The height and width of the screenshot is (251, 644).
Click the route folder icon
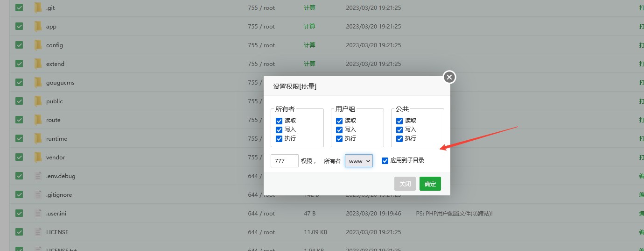tap(38, 120)
